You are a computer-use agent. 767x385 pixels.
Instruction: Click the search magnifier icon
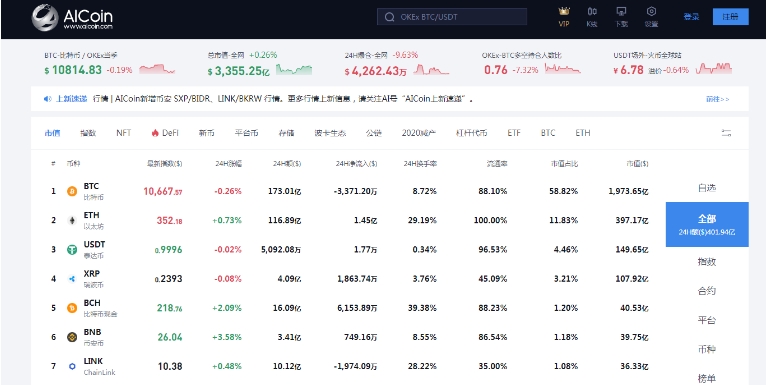point(390,17)
